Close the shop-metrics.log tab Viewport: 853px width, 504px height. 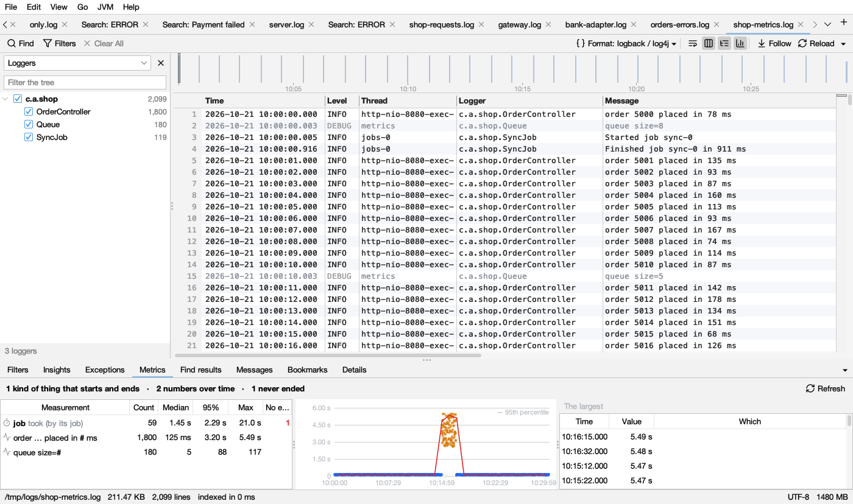[801, 24]
